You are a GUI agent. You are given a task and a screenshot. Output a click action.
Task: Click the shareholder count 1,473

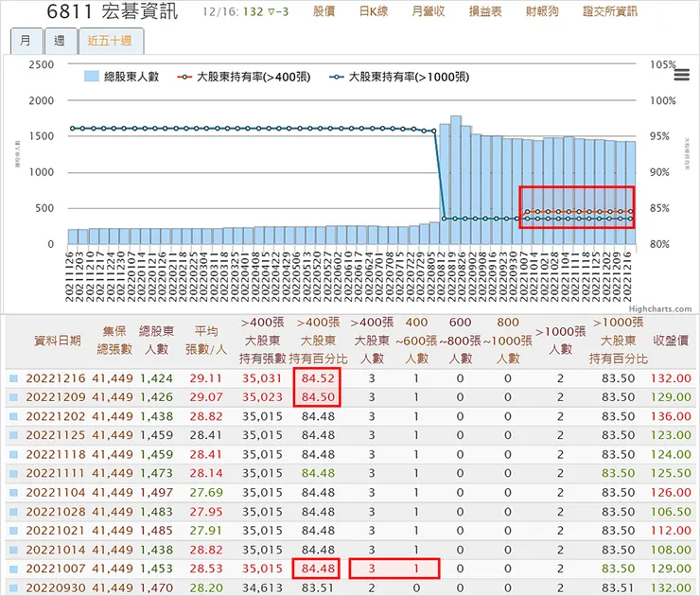point(156,473)
